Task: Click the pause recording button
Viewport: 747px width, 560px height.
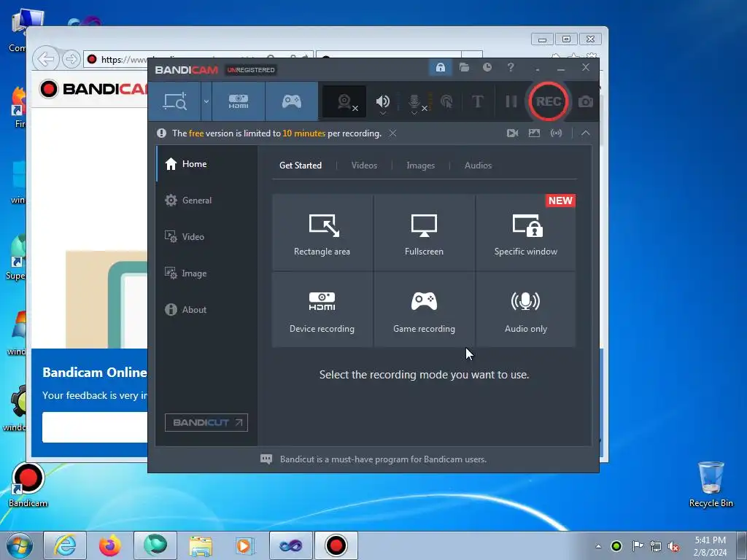Action: (x=511, y=101)
